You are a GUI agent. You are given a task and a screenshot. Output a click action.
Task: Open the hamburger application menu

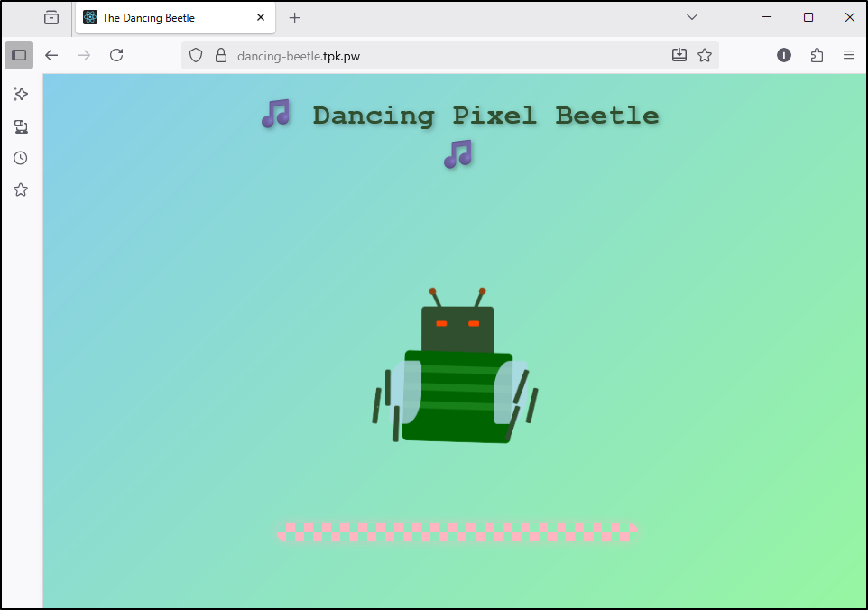[849, 55]
